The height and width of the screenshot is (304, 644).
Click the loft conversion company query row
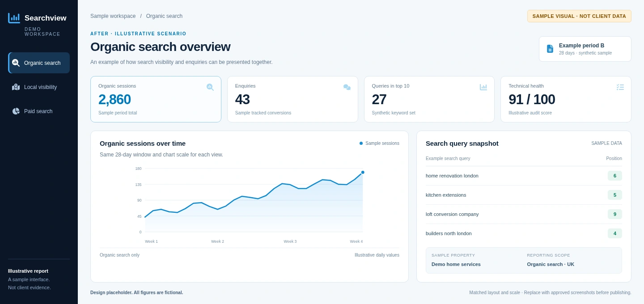point(524,214)
